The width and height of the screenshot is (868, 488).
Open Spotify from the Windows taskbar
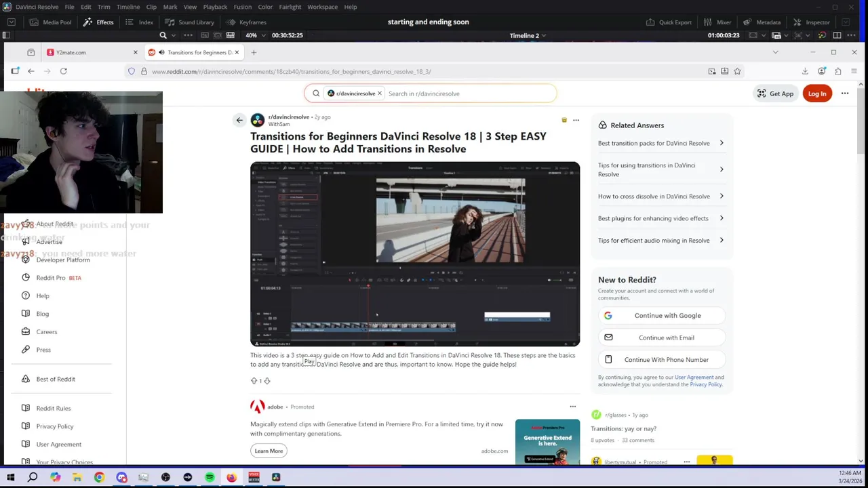point(210,477)
